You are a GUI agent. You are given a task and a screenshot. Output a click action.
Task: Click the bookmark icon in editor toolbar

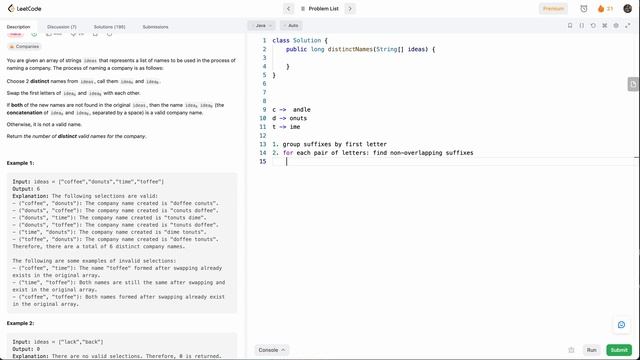(570, 25)
